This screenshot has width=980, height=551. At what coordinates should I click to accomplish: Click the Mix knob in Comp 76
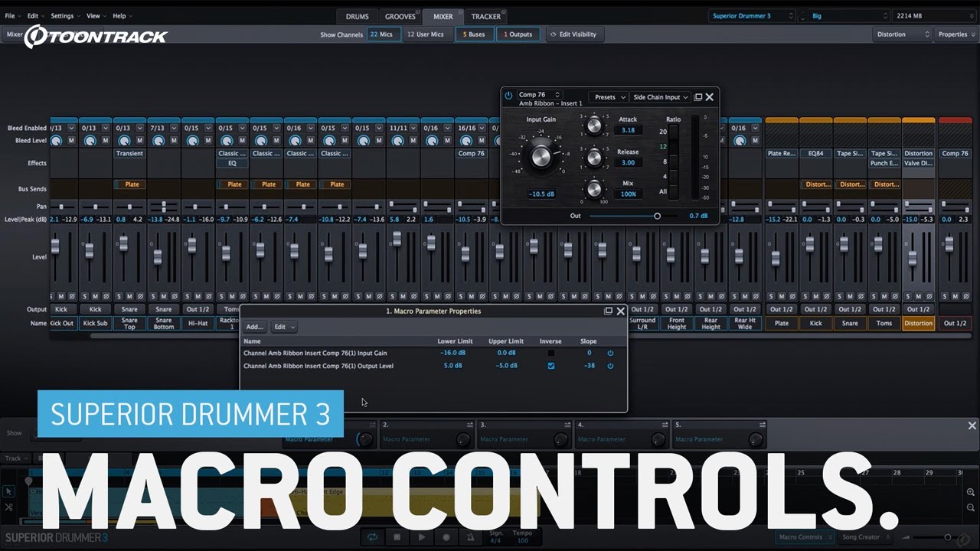[x=594, y=189]
